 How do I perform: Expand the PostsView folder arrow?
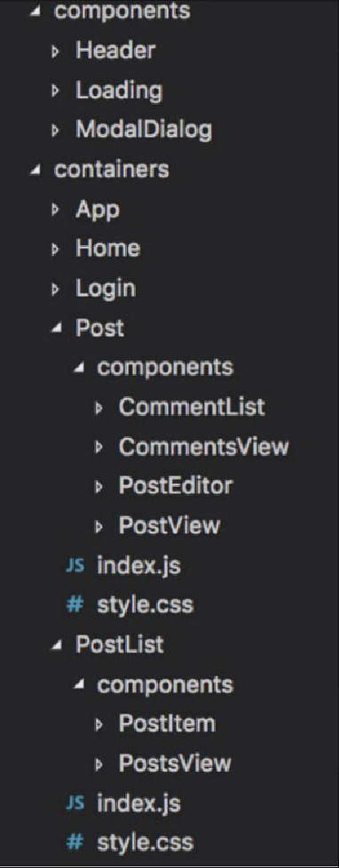click(99, 764)
